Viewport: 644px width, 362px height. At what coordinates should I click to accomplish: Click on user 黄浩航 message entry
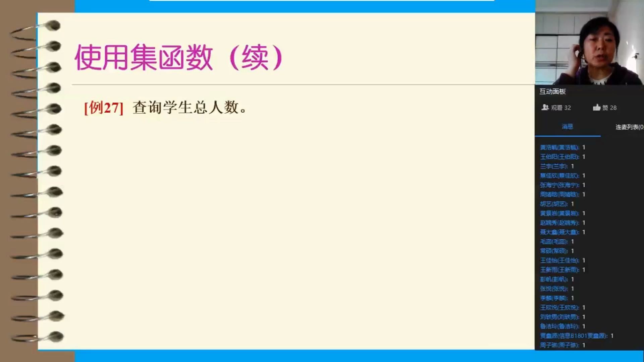coord(562,147)
